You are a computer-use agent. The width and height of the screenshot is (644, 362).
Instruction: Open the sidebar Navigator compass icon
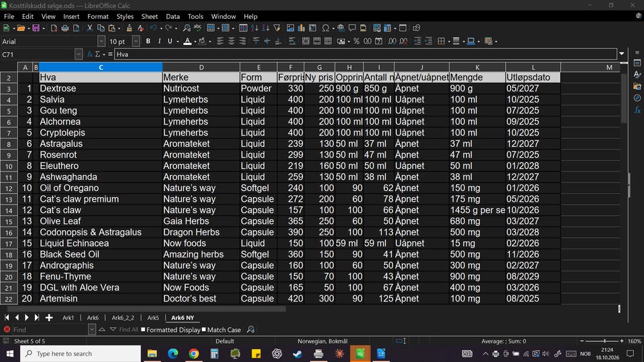[x=637, y=98]
